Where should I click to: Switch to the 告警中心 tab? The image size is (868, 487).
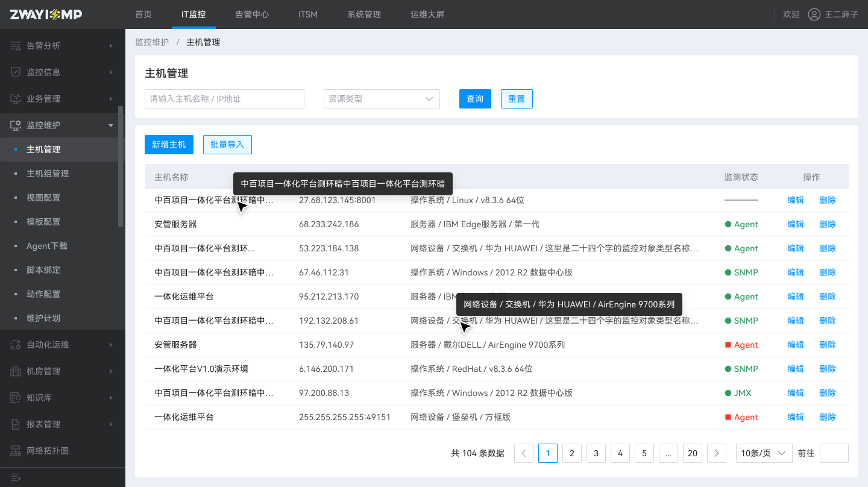tap(252, 14)
